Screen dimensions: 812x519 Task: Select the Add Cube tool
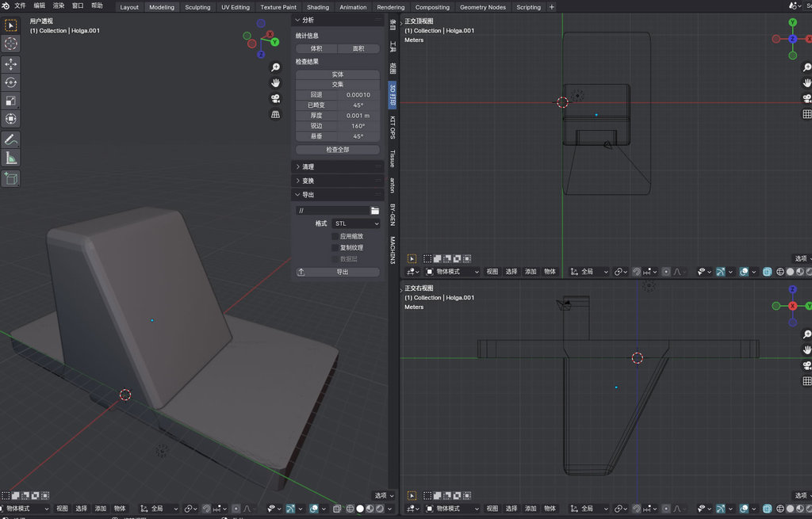pos(11,178)
